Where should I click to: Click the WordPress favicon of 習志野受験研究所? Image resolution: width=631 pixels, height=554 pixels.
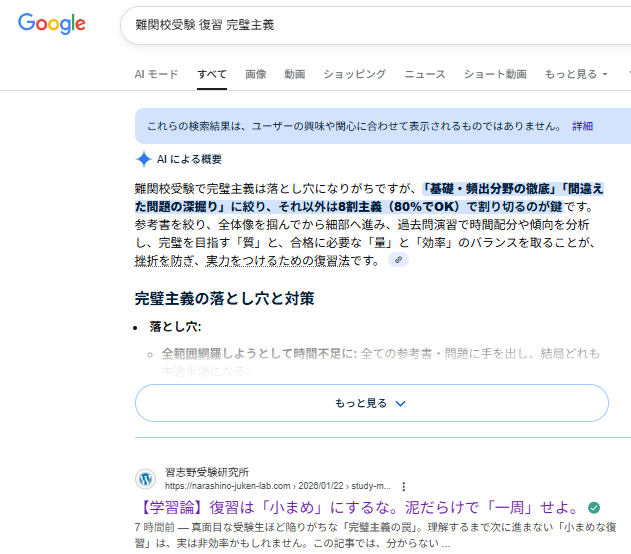click(x=148, y=478)
